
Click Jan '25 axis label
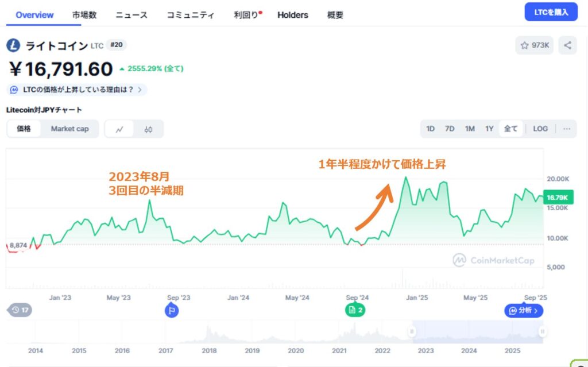(x=417, y=298)
